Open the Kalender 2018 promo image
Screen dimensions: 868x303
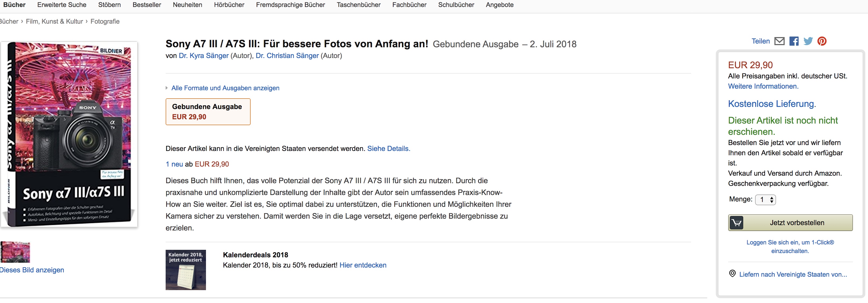tap(186, 270)
